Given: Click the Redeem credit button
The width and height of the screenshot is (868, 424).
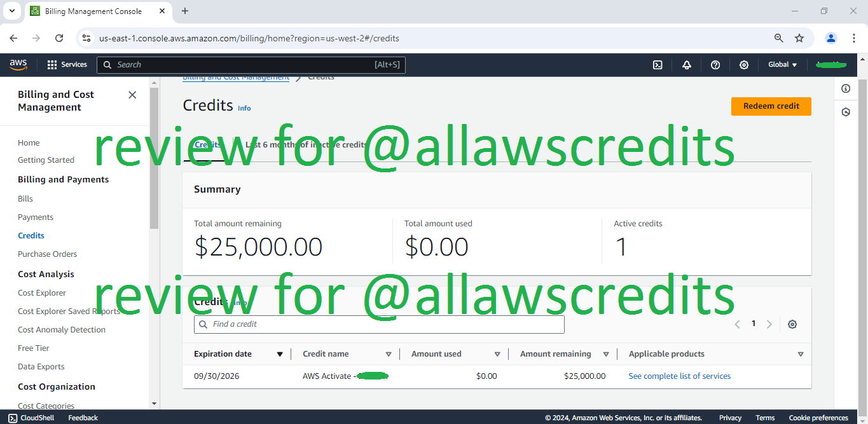Looking at the screenshot, I should point(771,106).
